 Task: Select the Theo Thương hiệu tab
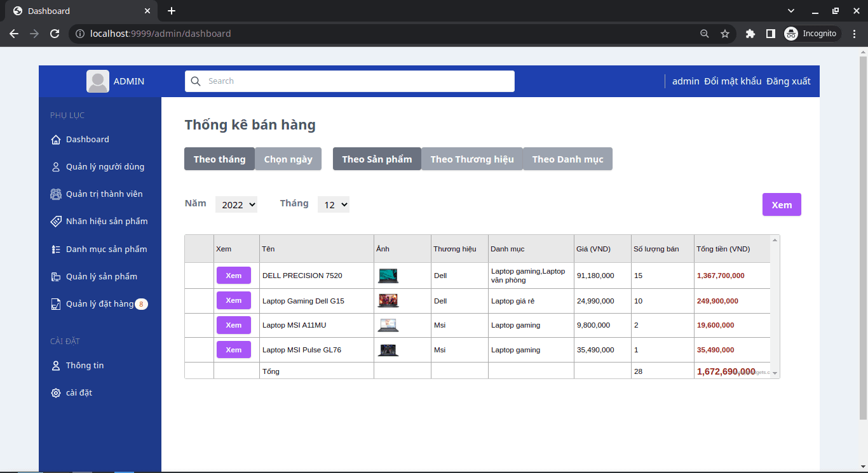[x=472, y=159]
